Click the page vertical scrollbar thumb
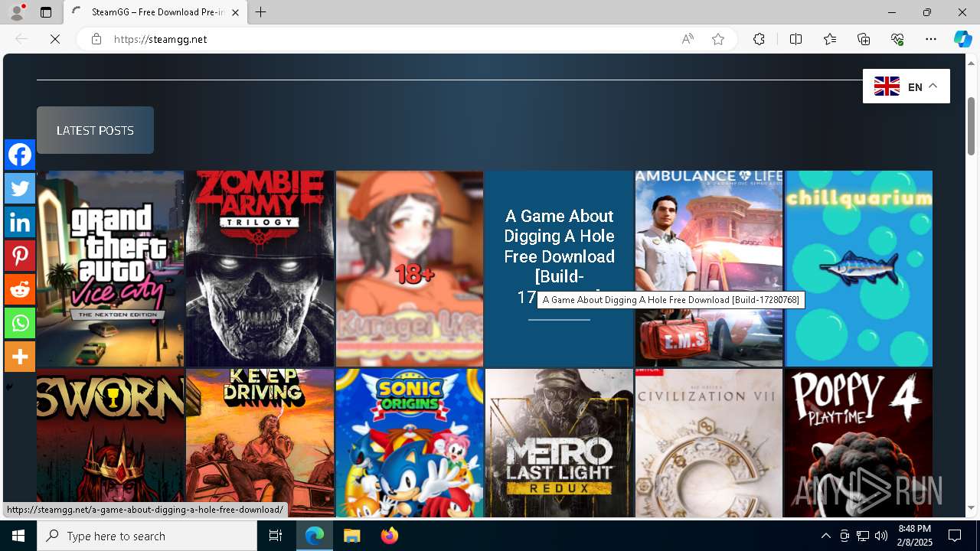980x551 pixels. click(x=971, y=126)
